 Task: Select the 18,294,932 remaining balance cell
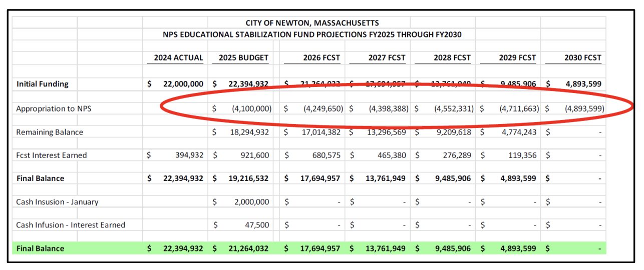point(249,132)
